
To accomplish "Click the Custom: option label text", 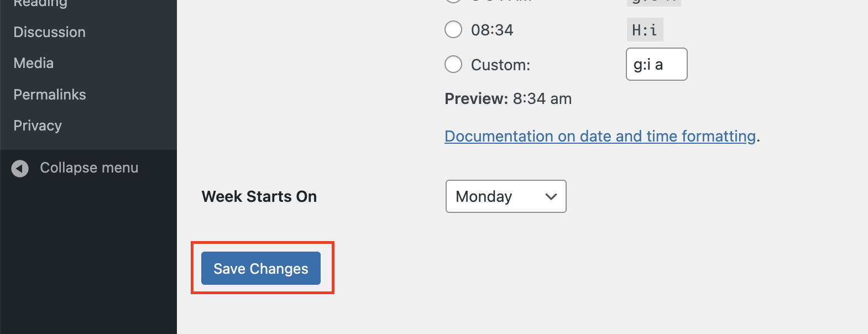I will (500, 65).
